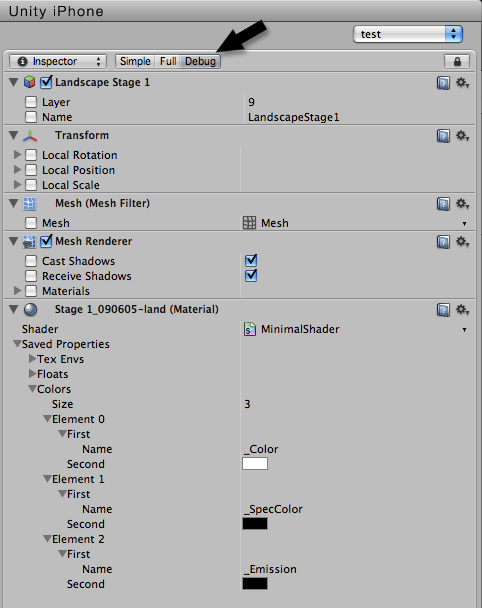Expand the Local Rotation property
Viewport: 482px width, 608px height.
coord(17,155)
